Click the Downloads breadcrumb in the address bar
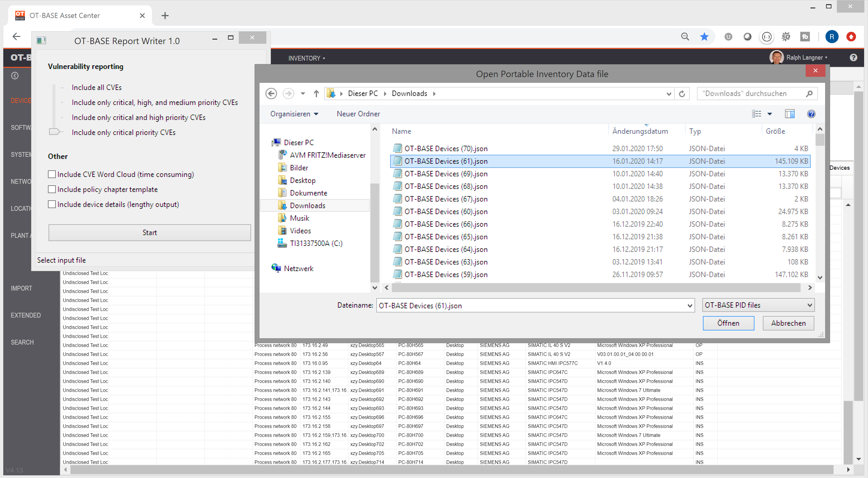Image resolution: width=868 pixels, height=478 pixels. point(409,94)
